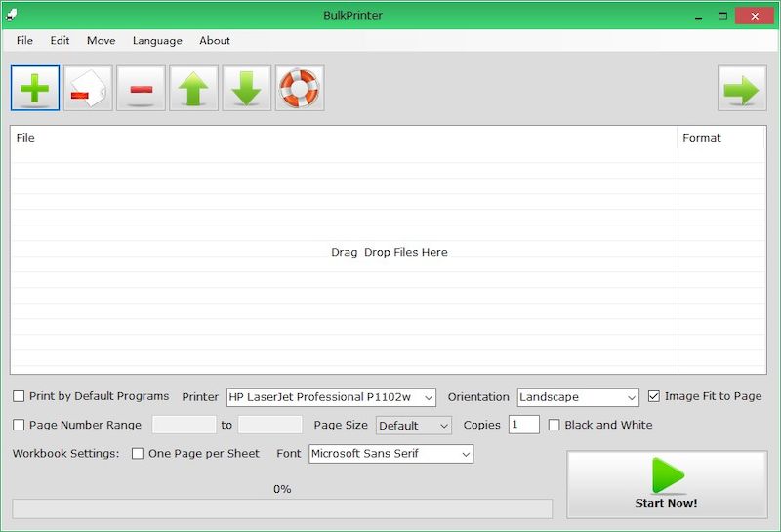Enable Page Number Range checkbox
This screenshot has height=532, width=781.
tap(19, 425)
